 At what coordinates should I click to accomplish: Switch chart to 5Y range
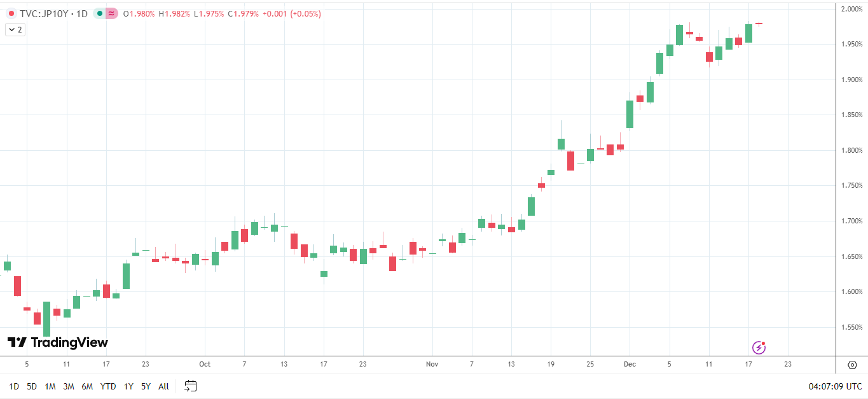click(x=146, y=386)
